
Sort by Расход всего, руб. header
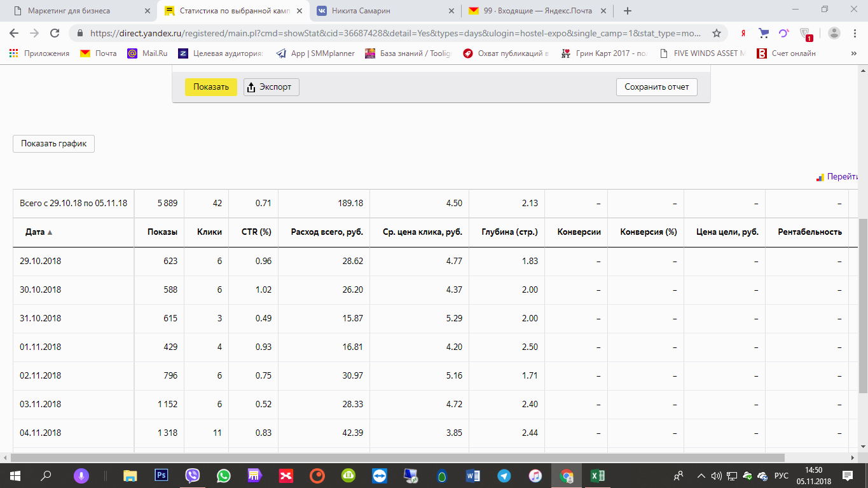tap(326, 232)
